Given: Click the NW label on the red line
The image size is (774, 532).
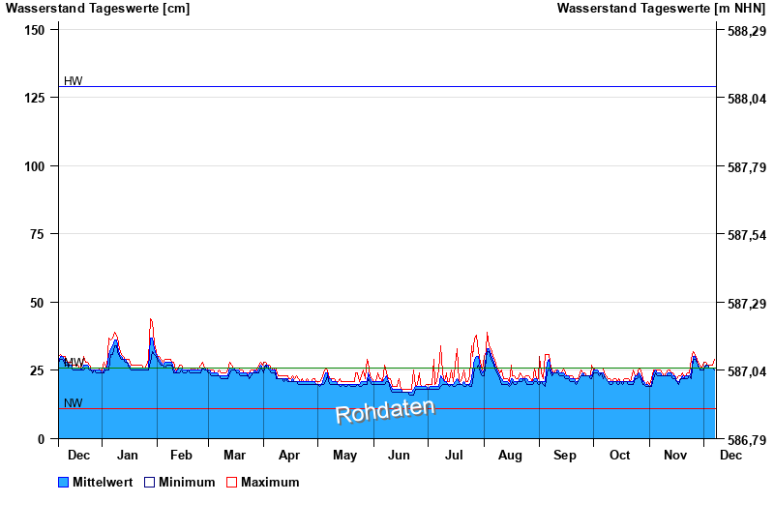Looking at the screenshot, I should pyautogui.click(x=74, y=403).
